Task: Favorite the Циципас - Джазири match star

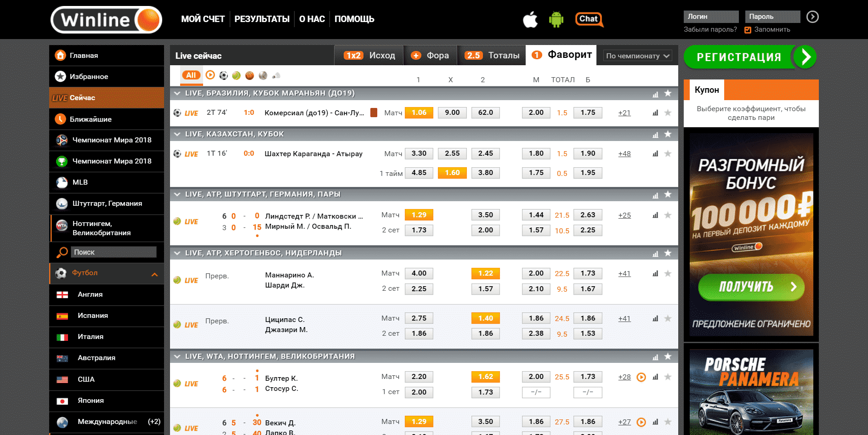Action: [x=668, y=318]
